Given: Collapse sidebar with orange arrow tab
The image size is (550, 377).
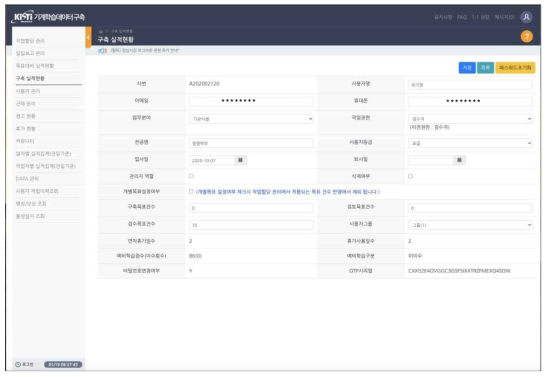Looking at the screenshot, I should click(x=88, y=37).
